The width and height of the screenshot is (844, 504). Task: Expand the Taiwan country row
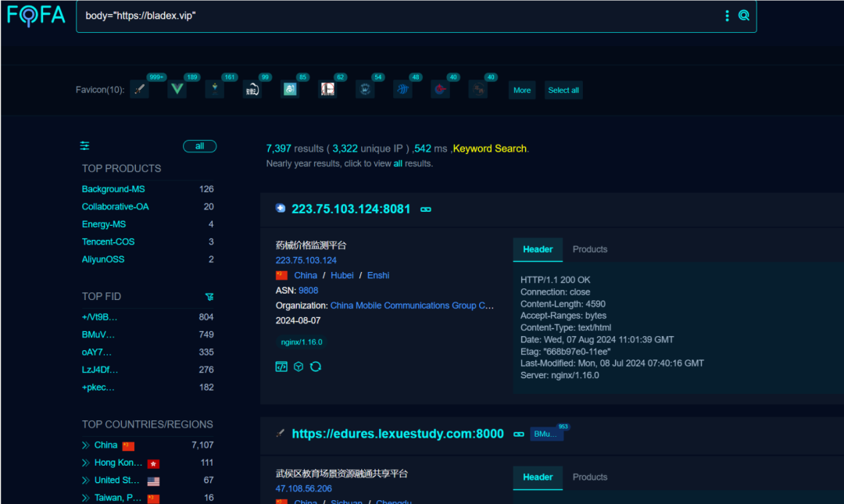pos(86,498)
